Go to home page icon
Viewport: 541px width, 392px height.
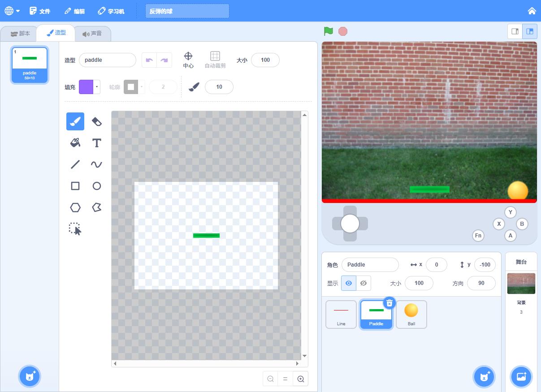(532, 11)
